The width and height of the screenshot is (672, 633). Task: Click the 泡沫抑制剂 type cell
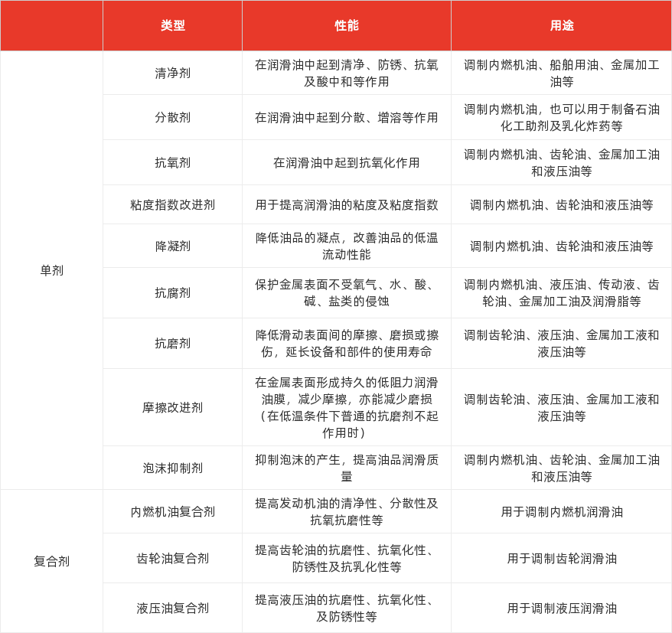click(173, 468)
